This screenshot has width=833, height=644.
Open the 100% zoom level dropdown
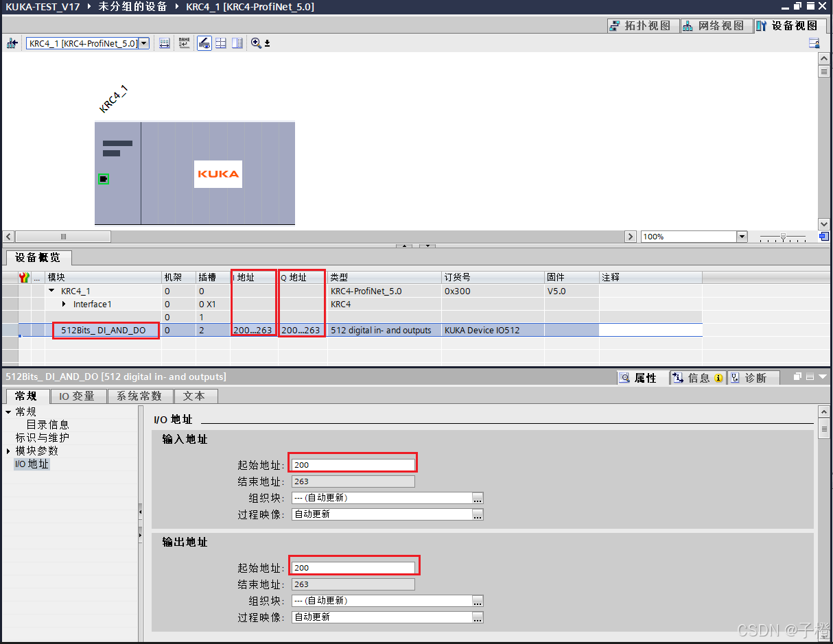pyautogui.click(x=741, y=237)
